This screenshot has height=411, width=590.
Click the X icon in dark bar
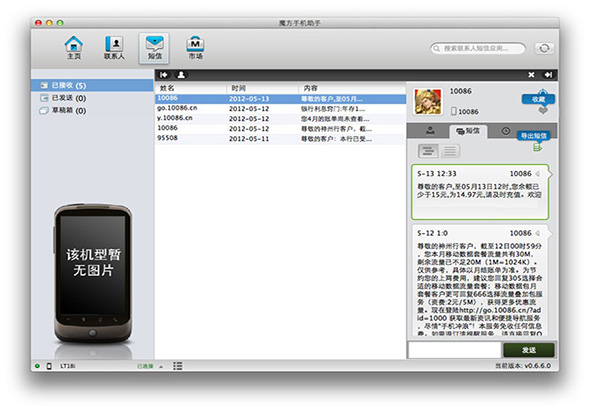pos(531,75)
